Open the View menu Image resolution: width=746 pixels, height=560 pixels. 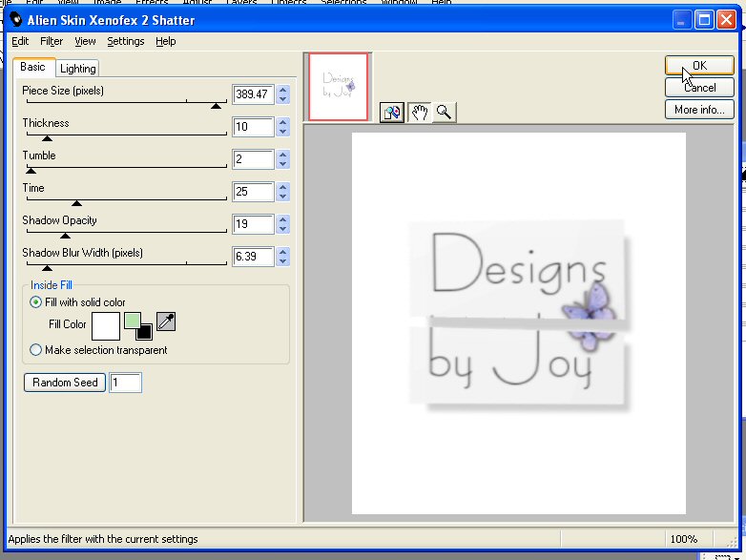[x=85, y=41]
